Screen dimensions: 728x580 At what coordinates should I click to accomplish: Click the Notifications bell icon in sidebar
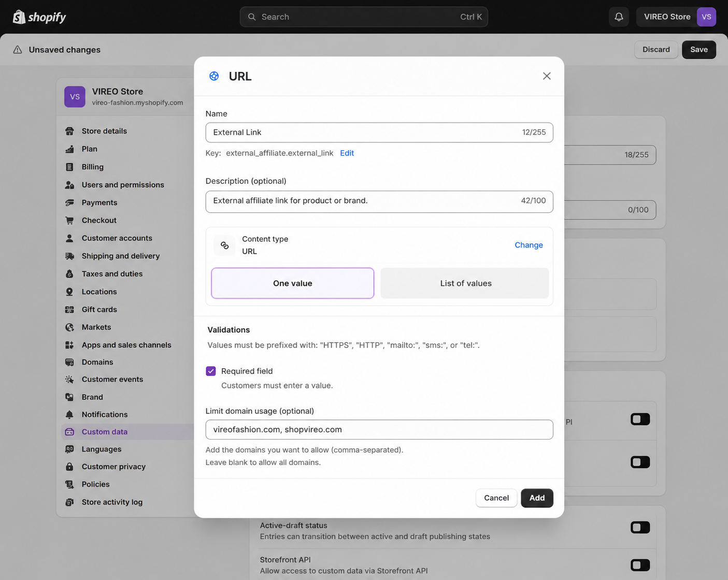(x=69, y=414)
